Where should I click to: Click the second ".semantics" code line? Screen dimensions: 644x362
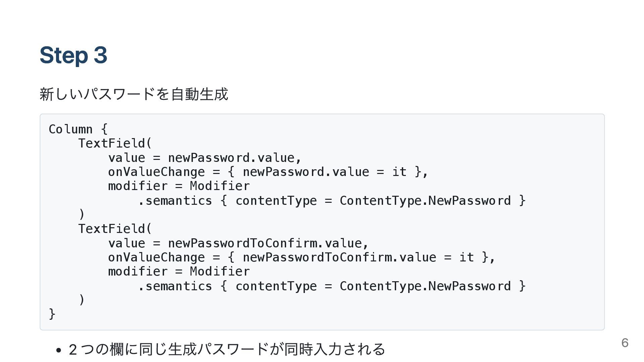[x=331, y=286]
